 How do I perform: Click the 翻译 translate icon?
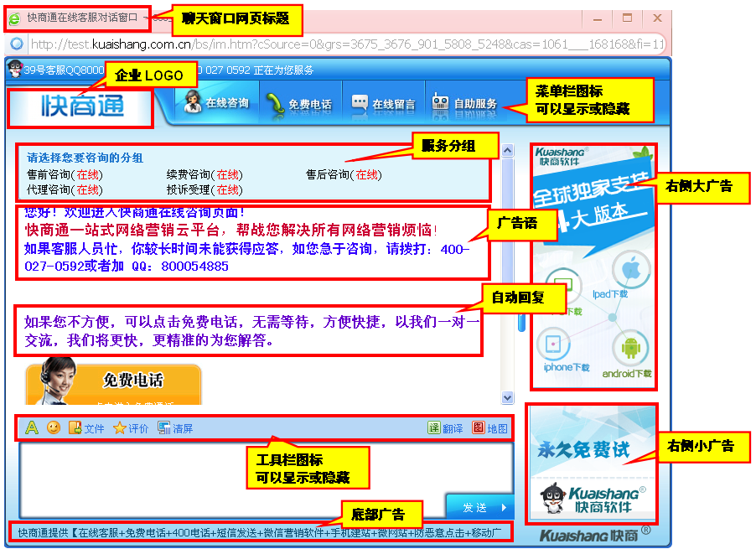click(434, 427)
